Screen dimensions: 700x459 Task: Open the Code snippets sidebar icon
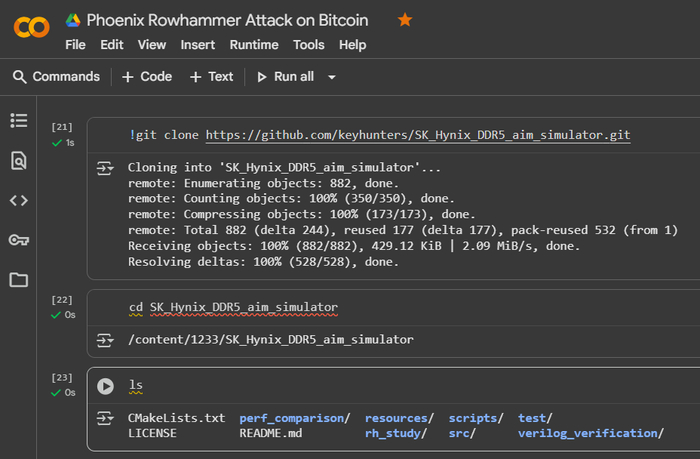18,200
